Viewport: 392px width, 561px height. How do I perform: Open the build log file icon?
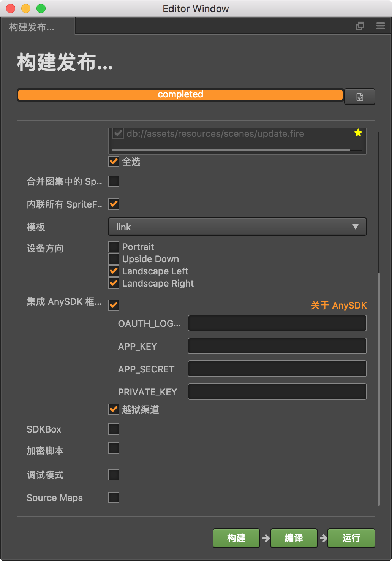click(x=359, y=97)
